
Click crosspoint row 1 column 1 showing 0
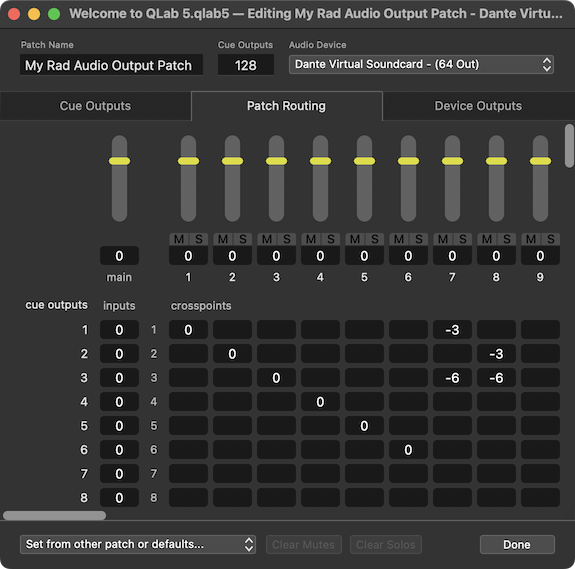(x=188, y=330)
